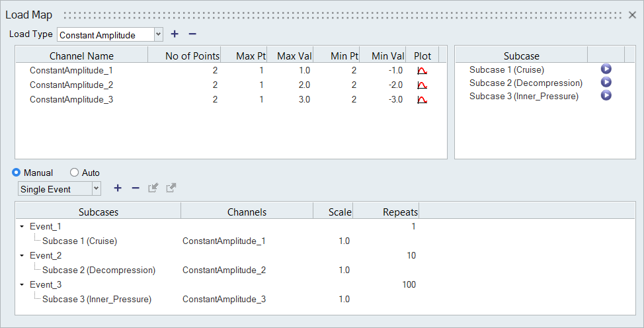
Task: Select Subcase 2 (Decompression) under Event_2
Action: tap(99, 270)
